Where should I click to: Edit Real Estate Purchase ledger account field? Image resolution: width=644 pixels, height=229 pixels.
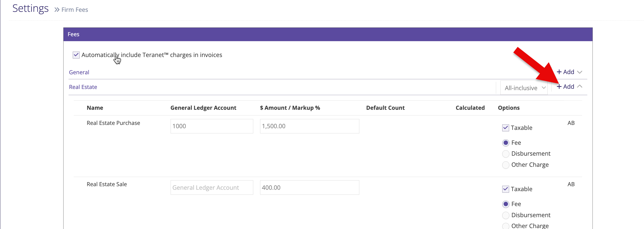211,126
